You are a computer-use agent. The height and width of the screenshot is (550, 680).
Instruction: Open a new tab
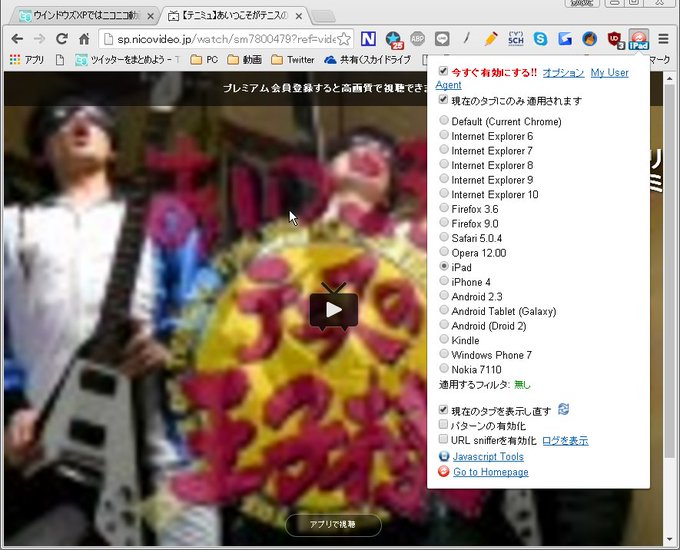[324, 16]
